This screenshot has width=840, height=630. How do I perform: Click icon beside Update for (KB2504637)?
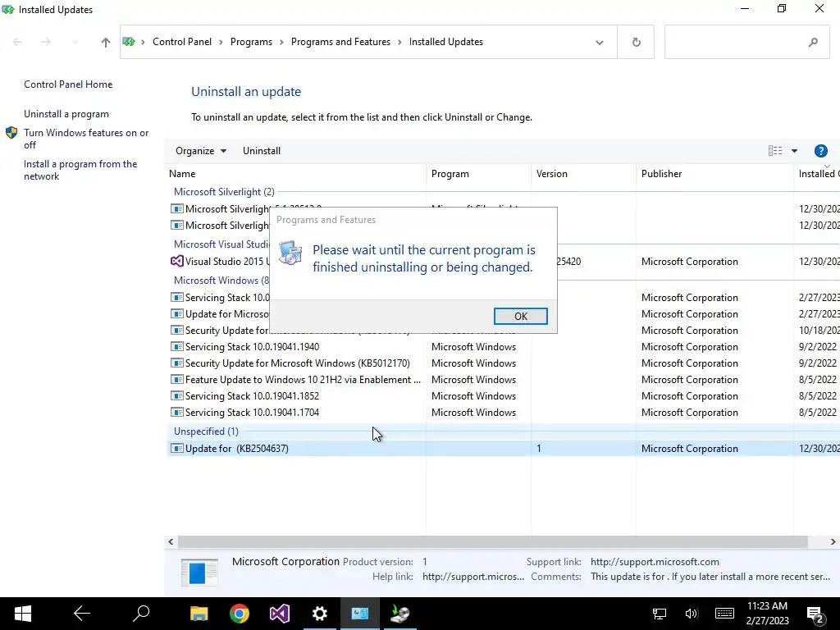click(x=177, y=449)
